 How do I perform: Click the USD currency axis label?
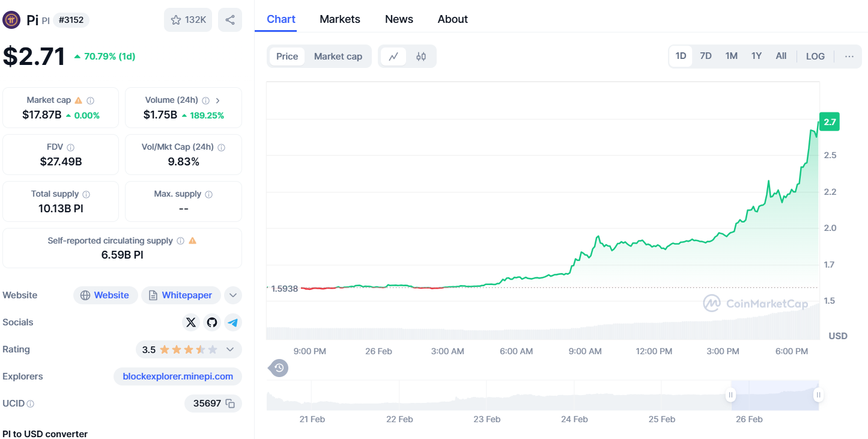(x=838, y=336)
